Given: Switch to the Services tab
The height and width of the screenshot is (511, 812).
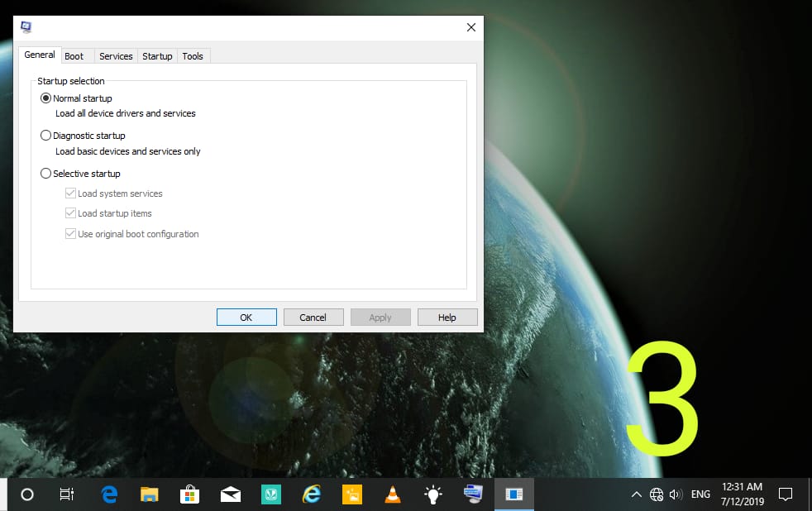Looking at the screenshot, I should click(x=116, y=56).
